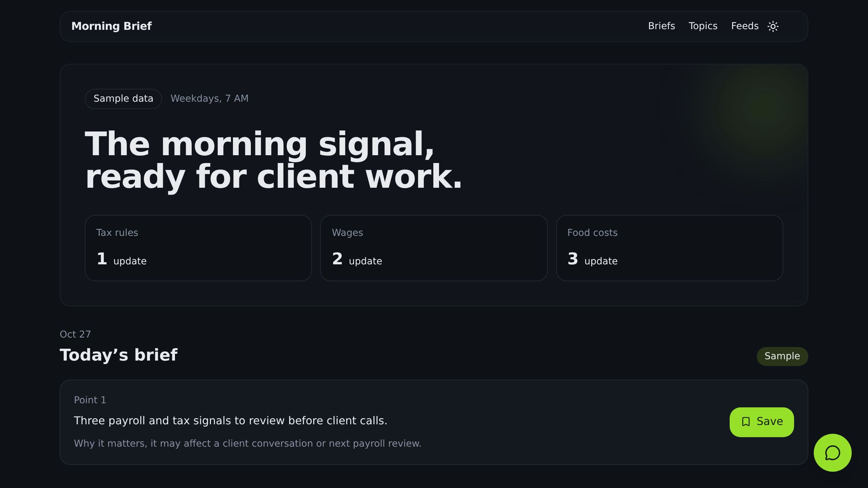Click the bookmark icon inside the Save button
The height and width of the screenshot is (488, 868).
[x=746, y=422]
